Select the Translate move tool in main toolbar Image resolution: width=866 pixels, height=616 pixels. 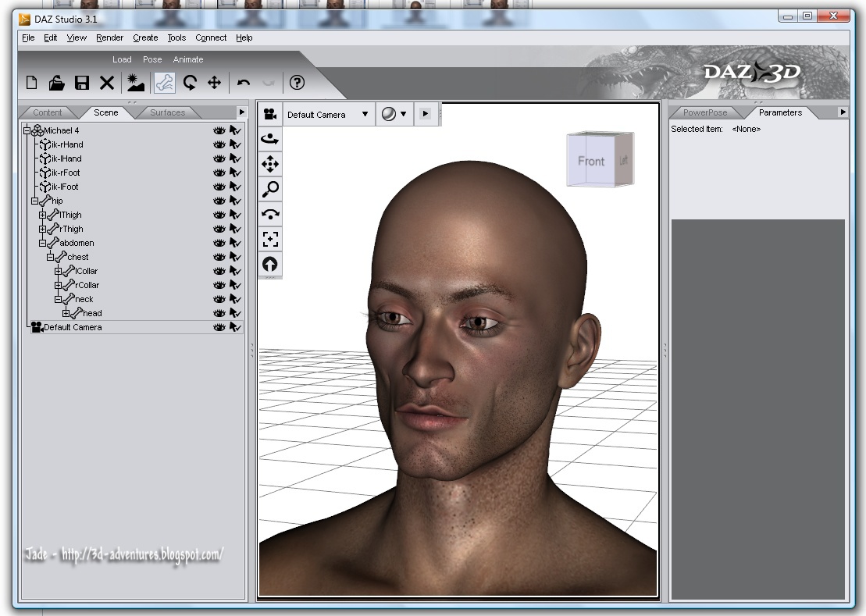(214, 83)
